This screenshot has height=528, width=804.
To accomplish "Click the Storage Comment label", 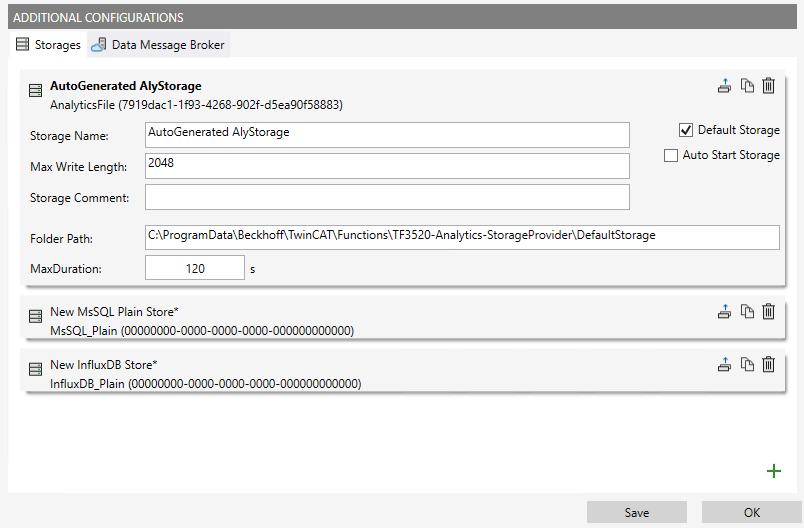I will 79,198.
